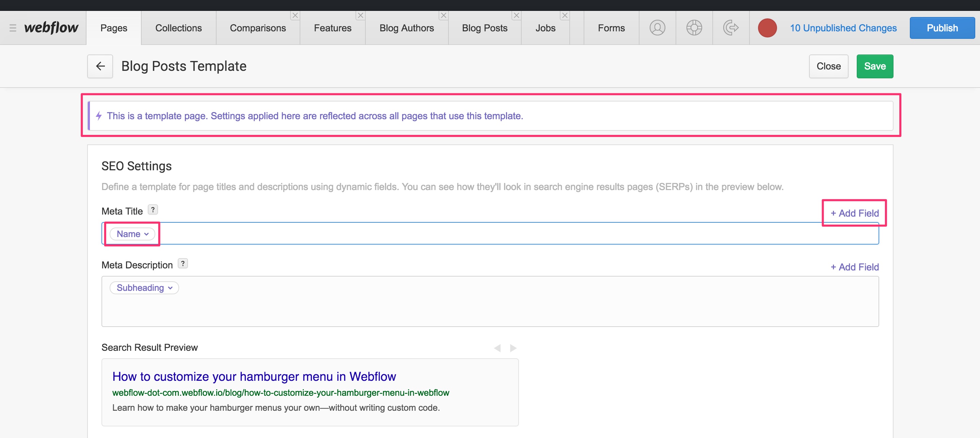Viewport: 980px width, 438px height.
Task: Show next search result preview
Action: [x=513, y=348]
